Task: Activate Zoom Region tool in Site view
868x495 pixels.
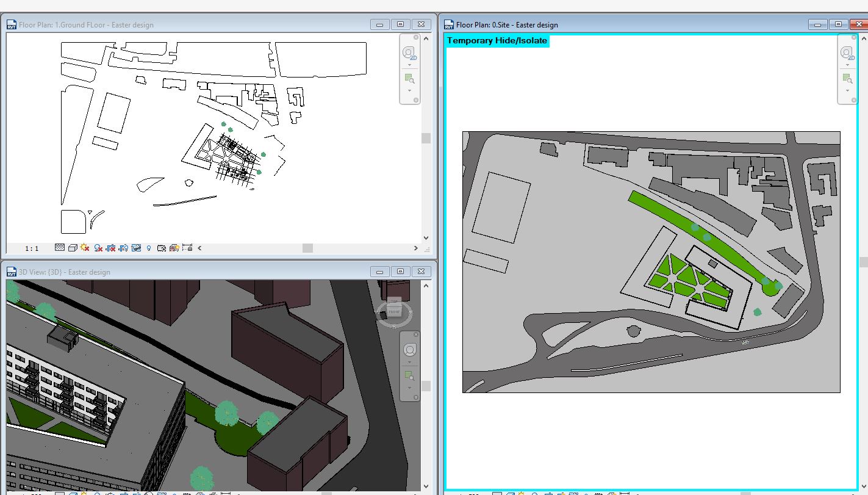Action: (847, 79)
